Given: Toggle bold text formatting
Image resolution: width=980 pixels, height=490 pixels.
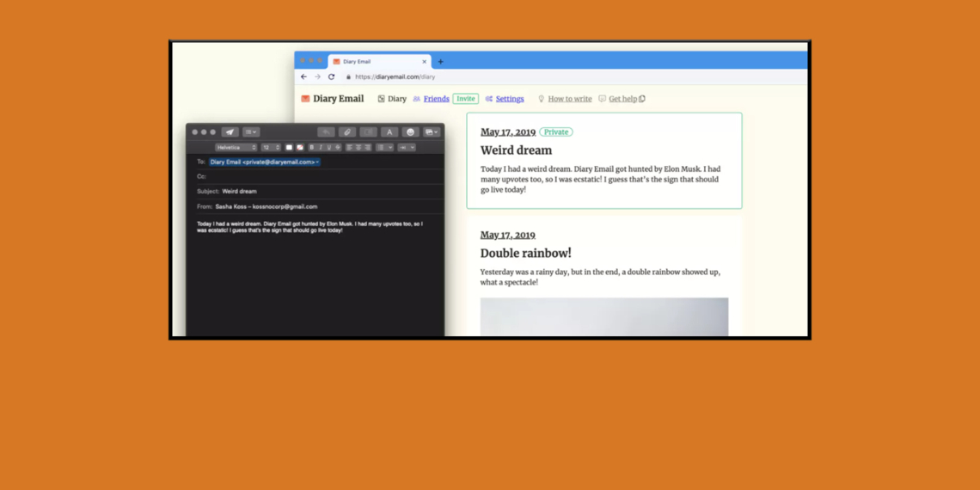Looking at the screenshot, I should pos(311,148).
